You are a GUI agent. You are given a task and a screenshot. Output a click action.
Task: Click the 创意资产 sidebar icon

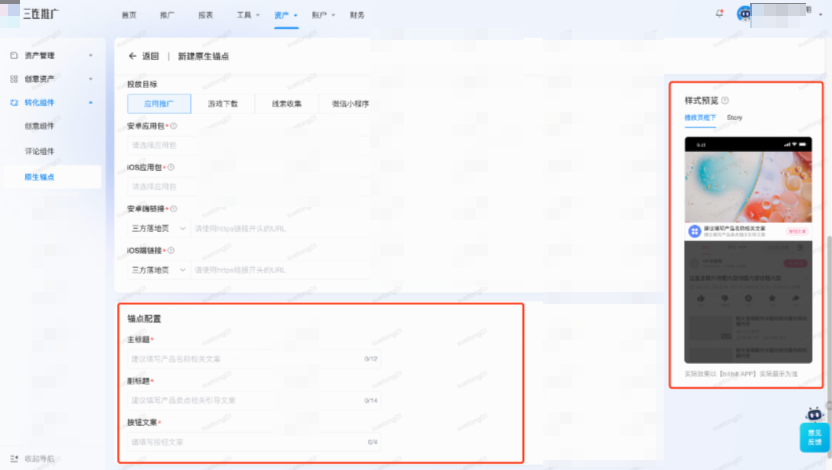pyautogui.click(x=14, y=79)
